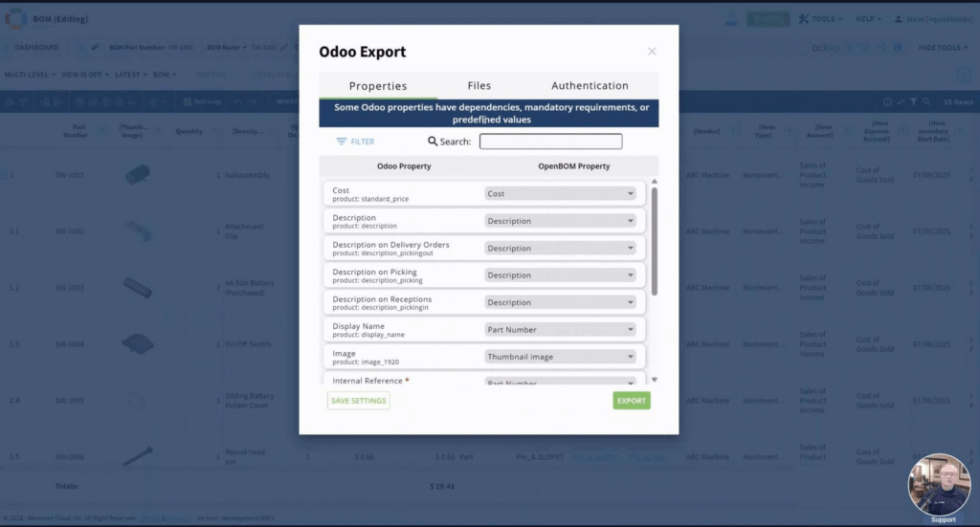Image resolution: width=980 pixels, height=527 pixels.
Task: Click the OpenBOM logo at top left
Action: [x=15, y=19]
